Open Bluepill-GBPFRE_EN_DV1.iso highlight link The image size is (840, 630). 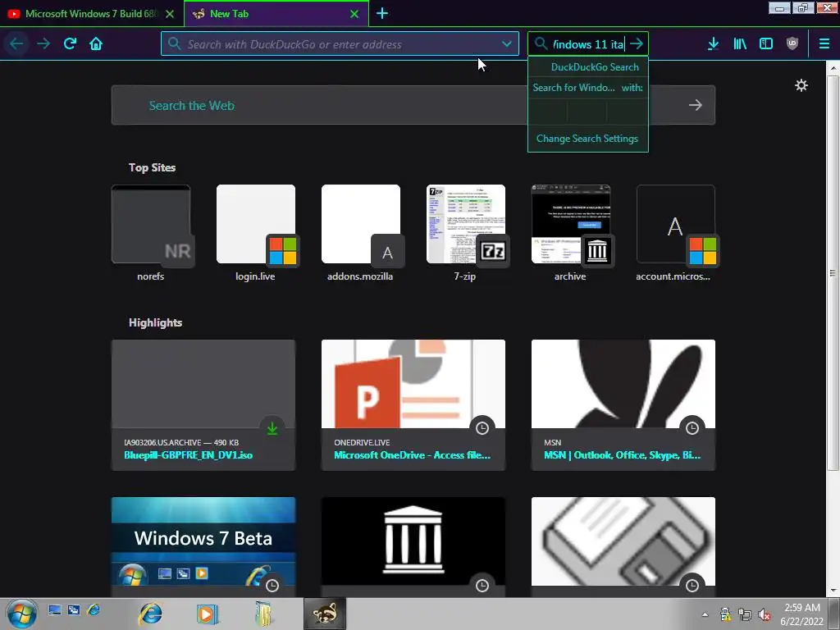point(188,454)
